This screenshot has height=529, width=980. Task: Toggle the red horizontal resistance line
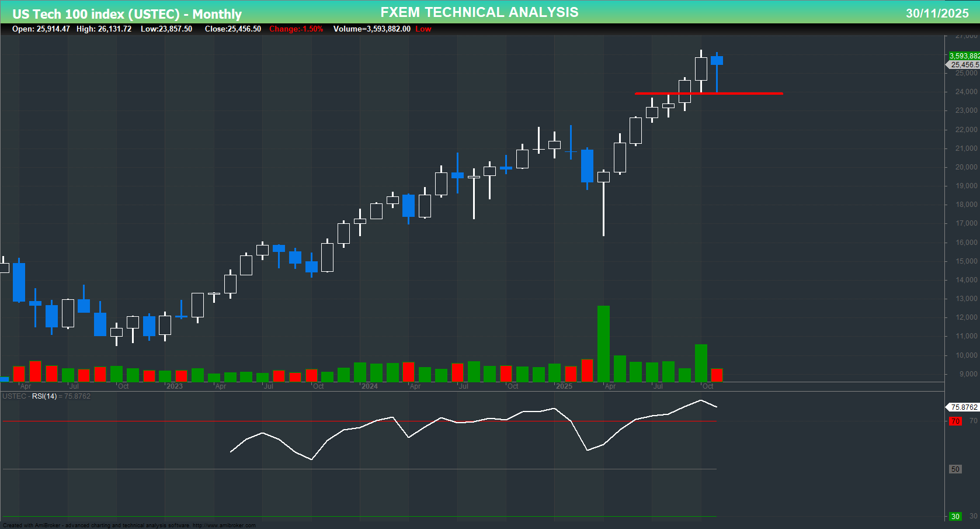tap(710, 93)
